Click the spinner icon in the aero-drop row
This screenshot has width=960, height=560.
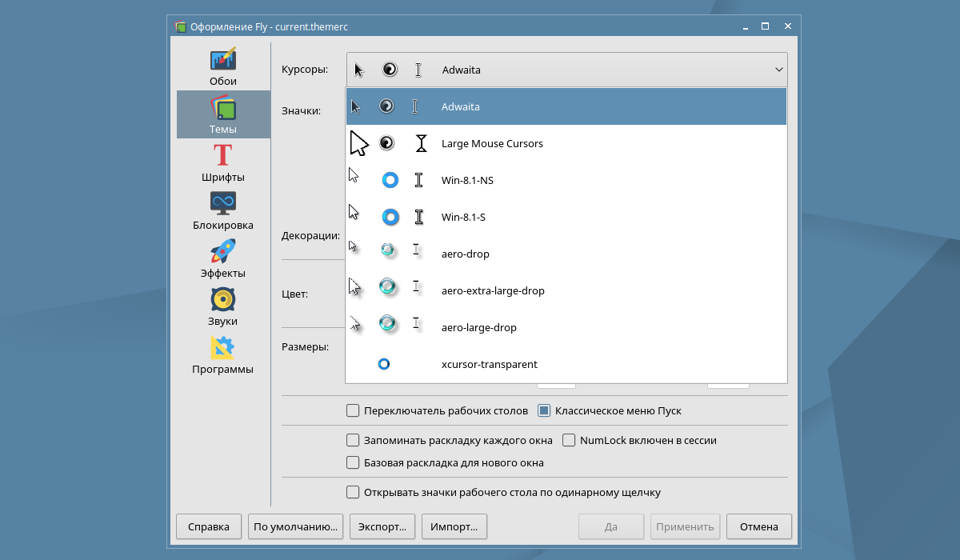(388, 250)
